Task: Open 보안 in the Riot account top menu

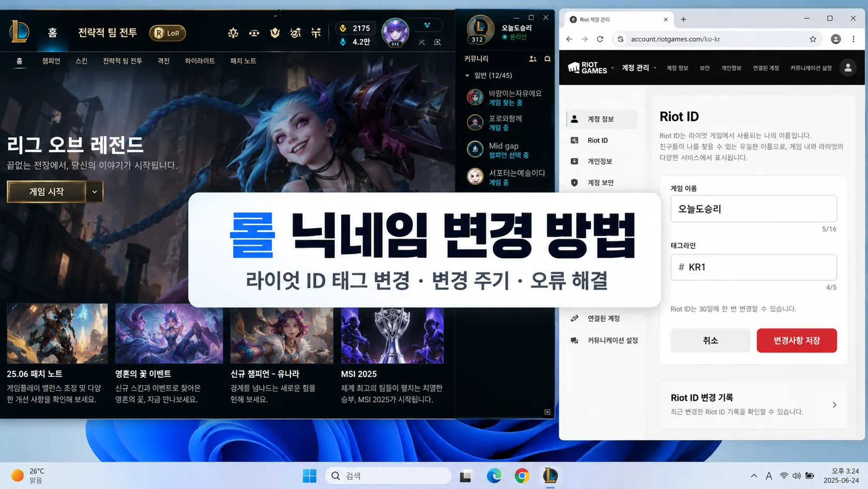Action: (x=704, y=68)
